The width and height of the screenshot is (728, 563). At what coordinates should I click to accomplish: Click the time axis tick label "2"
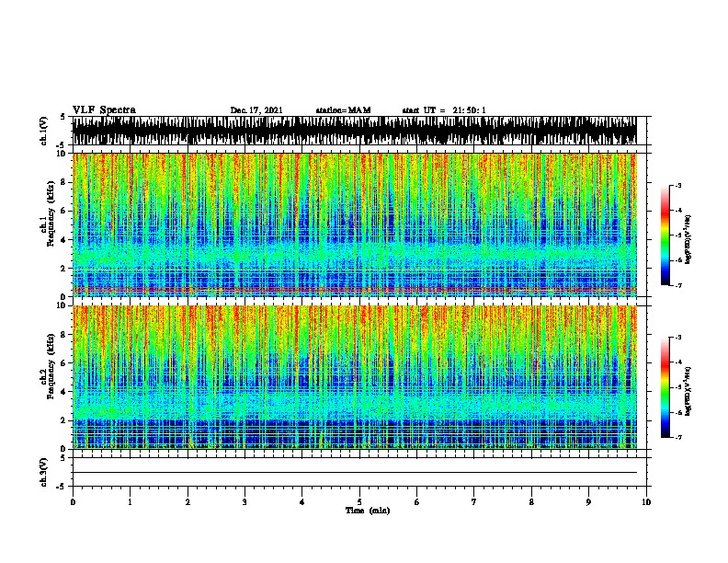tap(188, 502)
